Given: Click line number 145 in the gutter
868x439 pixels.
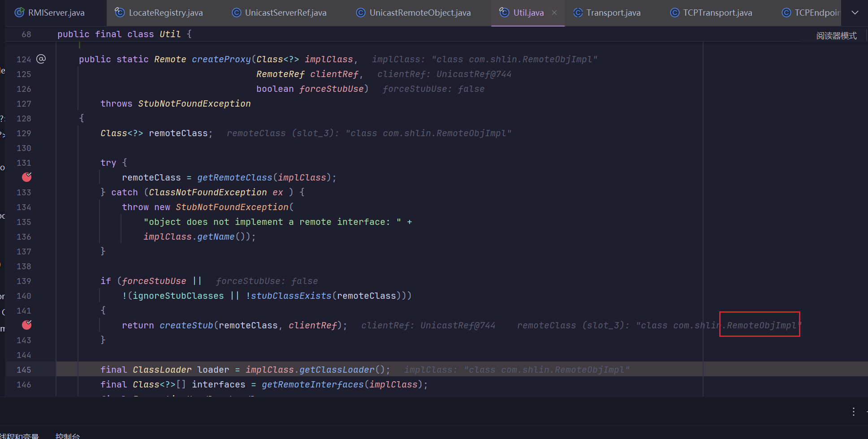Looking at the screenshot, I should click(24, 370).
